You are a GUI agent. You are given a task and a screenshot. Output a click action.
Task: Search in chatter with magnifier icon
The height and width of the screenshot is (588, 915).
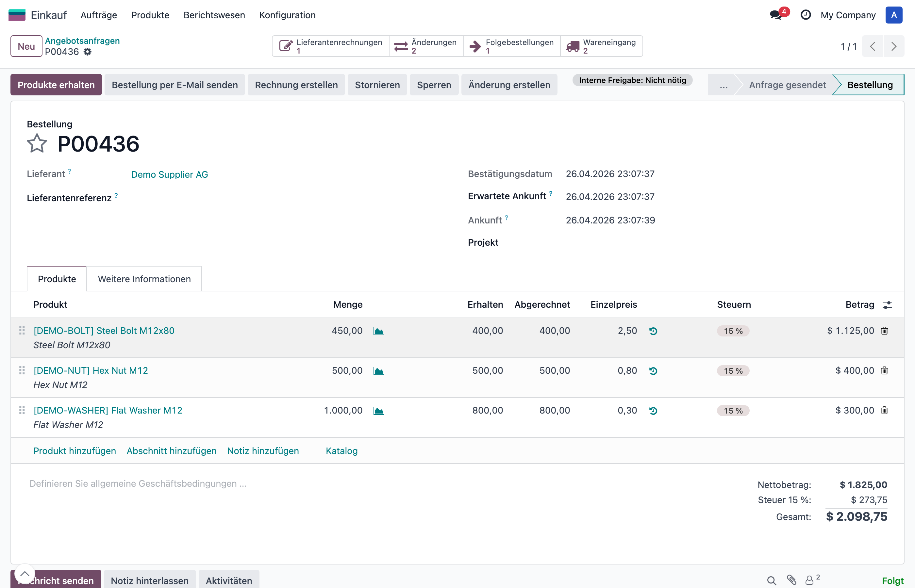772,581
